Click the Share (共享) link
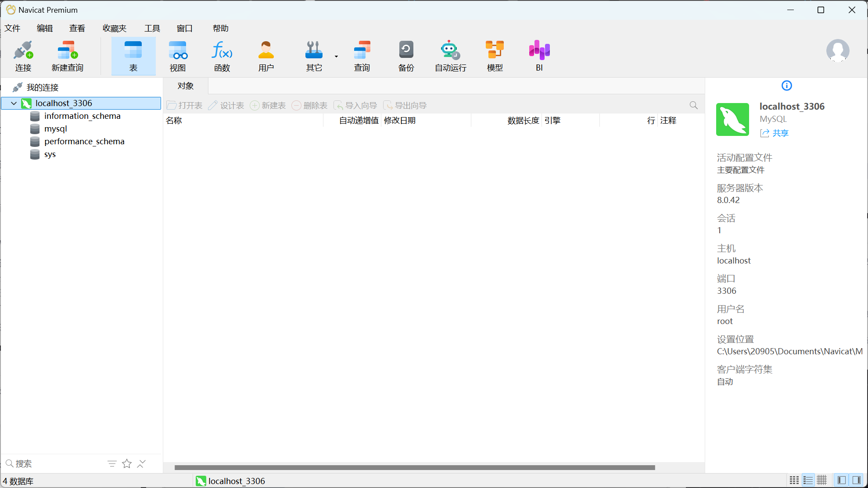Image resolution: width=868 pixels, height=488 pixels. pyautogui.click(x=780, y=133)
